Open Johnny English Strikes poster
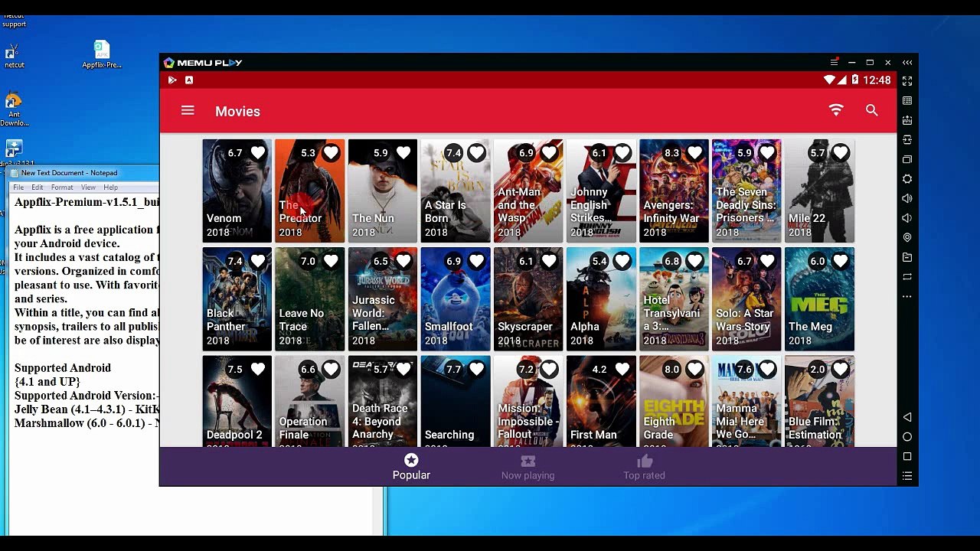The width and height of the screenshot is (980, 551). (x=601, y=191)
